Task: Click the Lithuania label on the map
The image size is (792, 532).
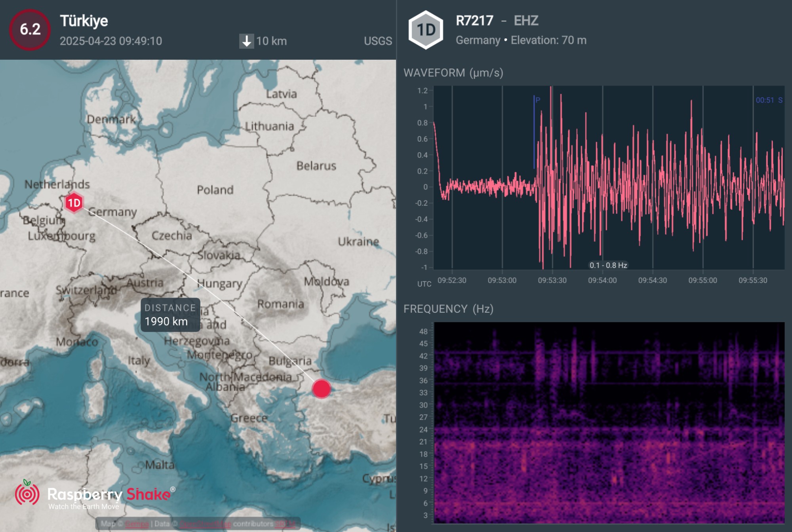Action: [269, 126]
